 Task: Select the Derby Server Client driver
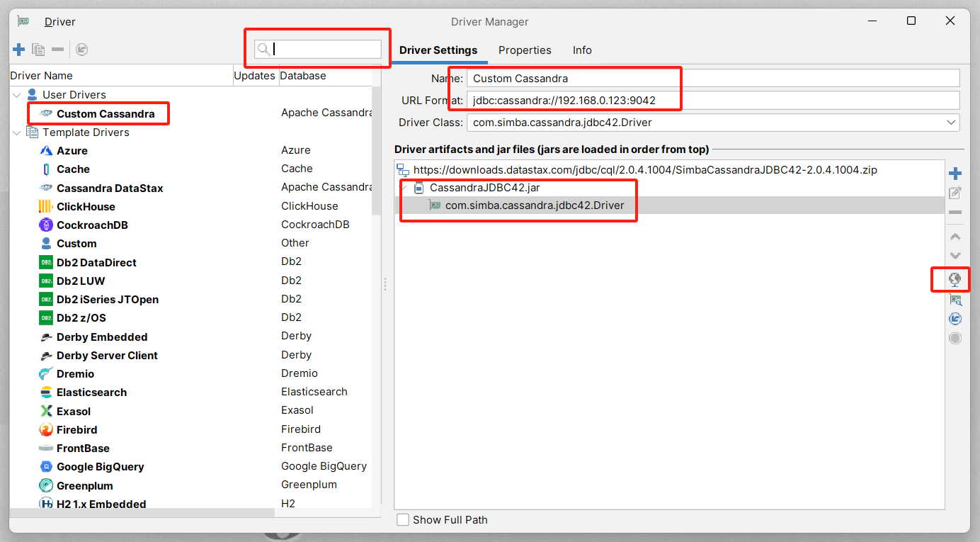tap(107, 356)
